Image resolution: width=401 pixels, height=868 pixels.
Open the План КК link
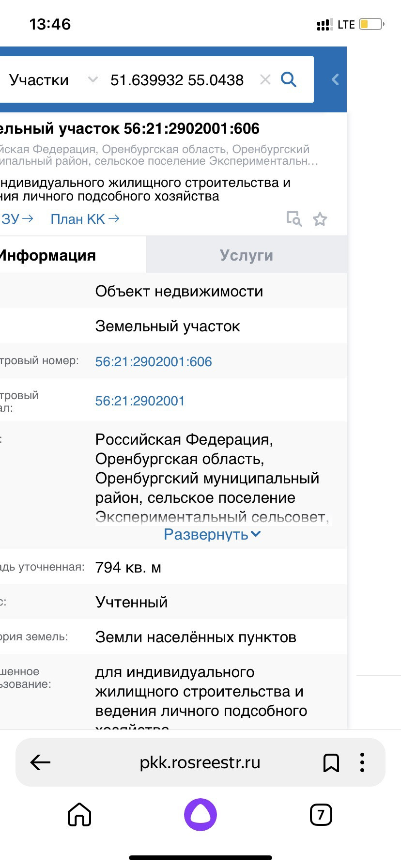85,219
